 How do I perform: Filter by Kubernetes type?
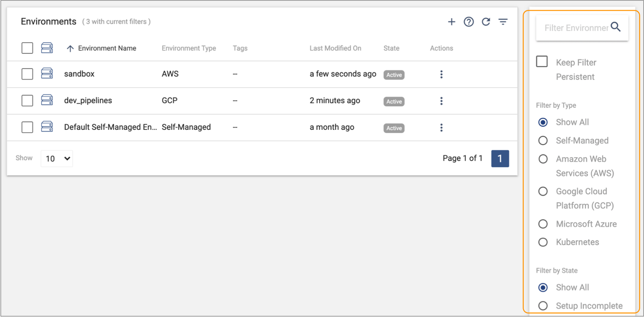click(543, 242)
